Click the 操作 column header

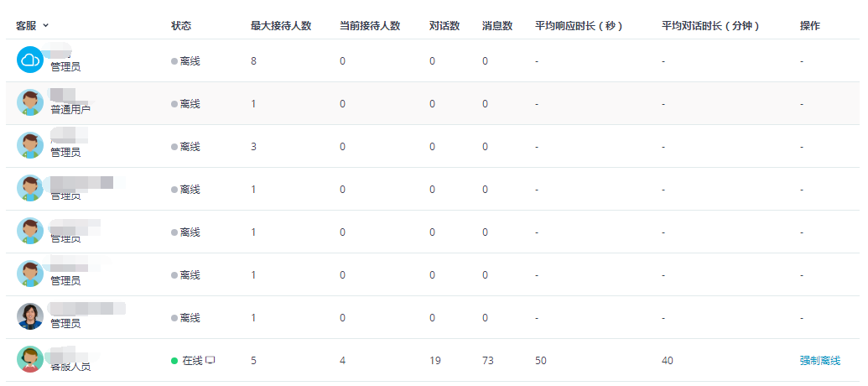(810, 26)
